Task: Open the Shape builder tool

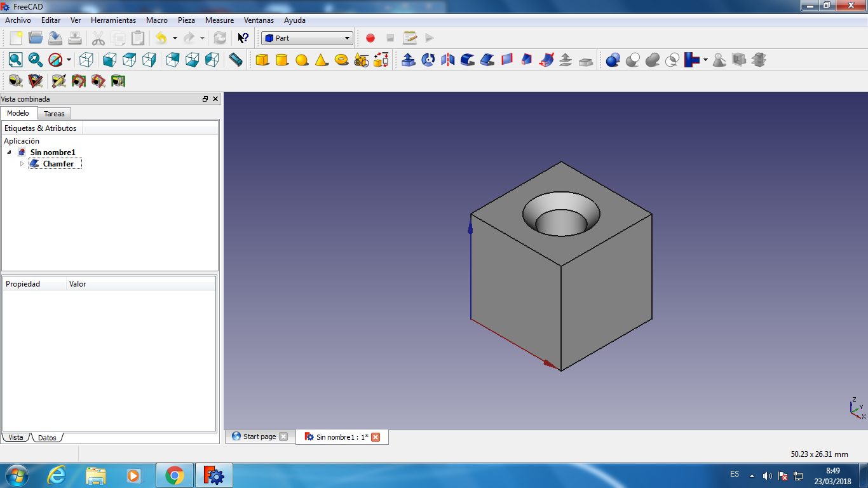Action: click(x=381, y=60)
